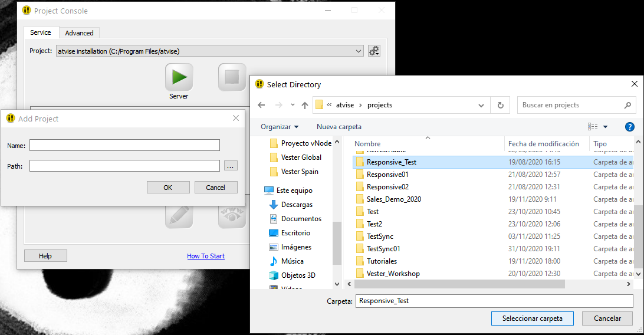Select the Service tab

[x=41, y=32]
